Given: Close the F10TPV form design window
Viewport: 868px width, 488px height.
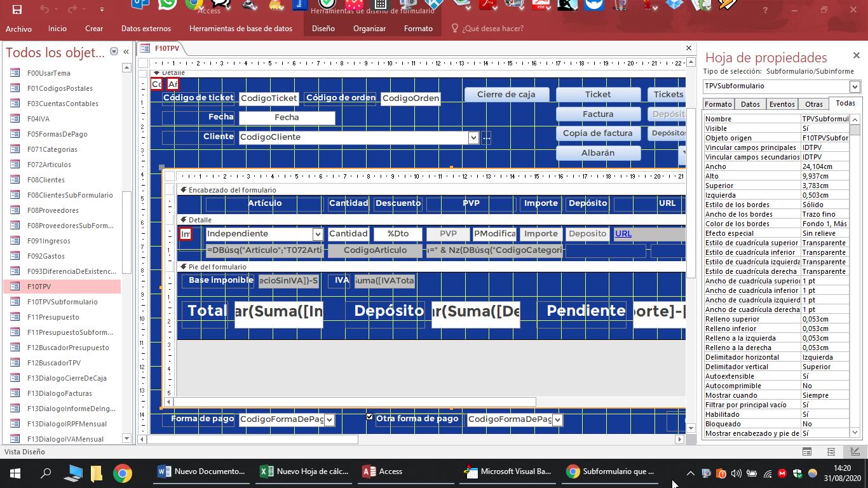Looking at the screenshot, I should pyautogui.click(x=688, y=48).
